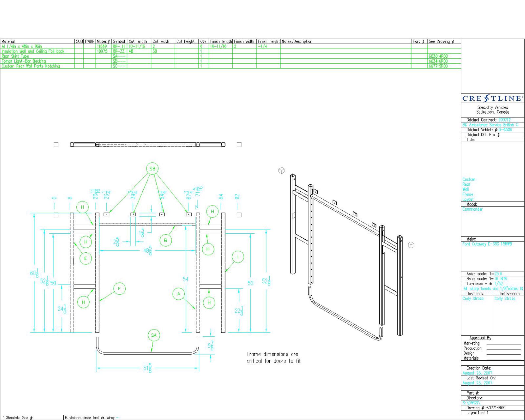The width and height of the screenshot is (525, 420).
Task: Click the Cut length column header
Action: pos(138,41)
